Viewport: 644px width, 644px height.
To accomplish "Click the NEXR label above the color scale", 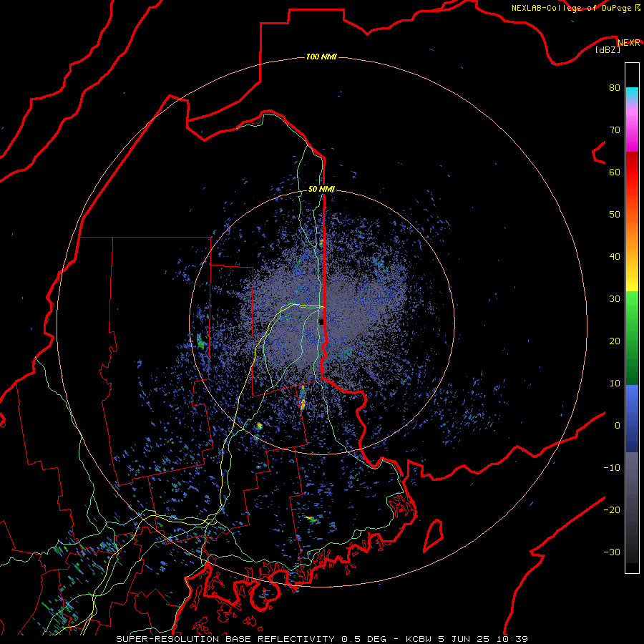I will point(629,43).
